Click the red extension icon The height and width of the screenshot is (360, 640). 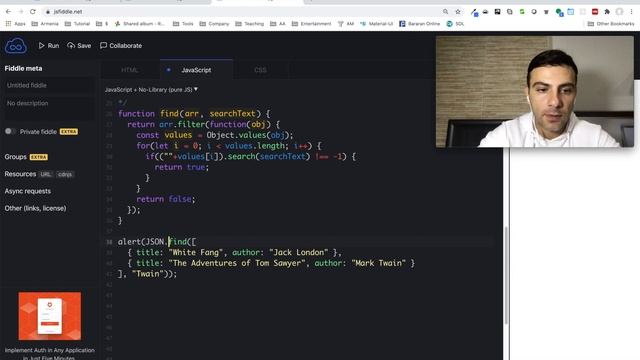pyautogui.click(x=595, y=12)
